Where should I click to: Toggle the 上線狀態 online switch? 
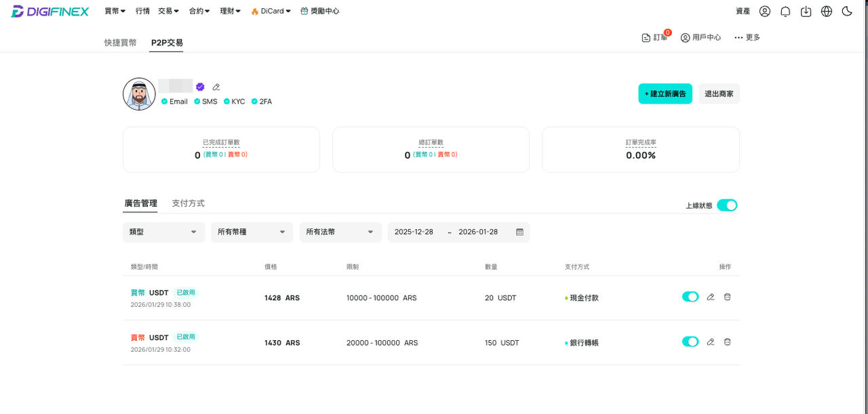727,205
